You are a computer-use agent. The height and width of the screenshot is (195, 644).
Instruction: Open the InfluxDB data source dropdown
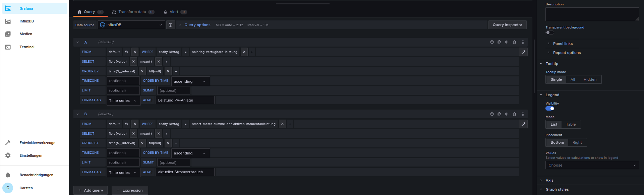point(131,25)
